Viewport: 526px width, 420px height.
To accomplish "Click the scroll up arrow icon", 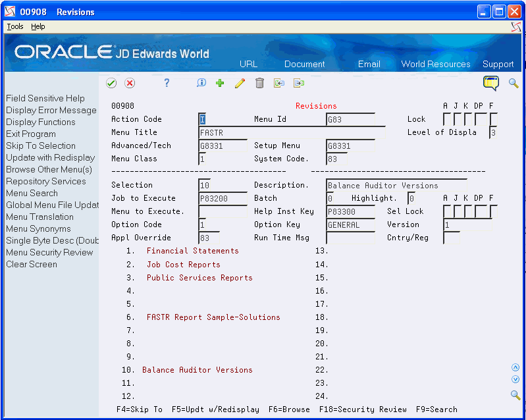I will [x=515, y=367].
